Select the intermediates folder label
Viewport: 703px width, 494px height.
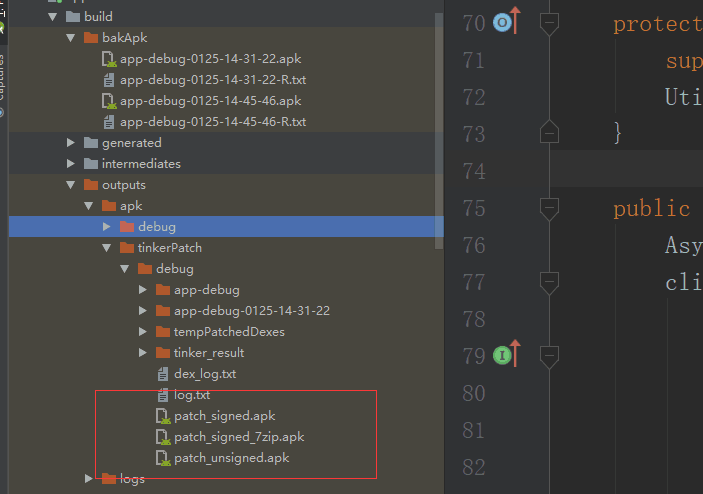141,164
